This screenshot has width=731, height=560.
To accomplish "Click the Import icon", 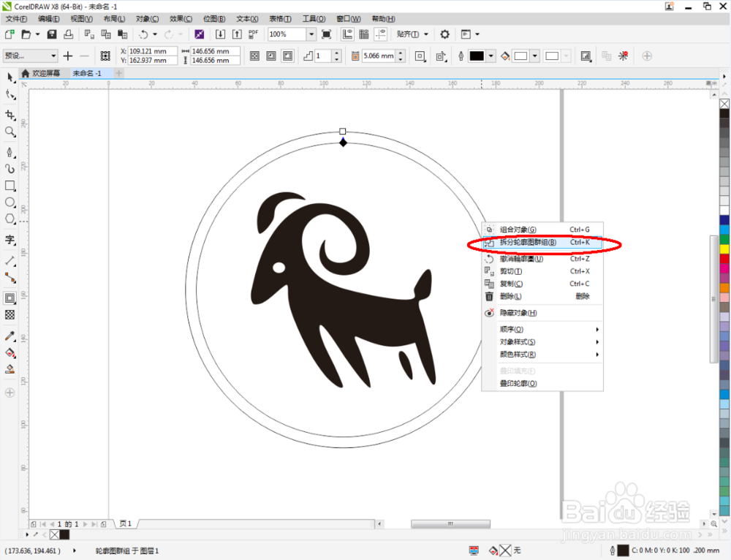I will 220,34.
